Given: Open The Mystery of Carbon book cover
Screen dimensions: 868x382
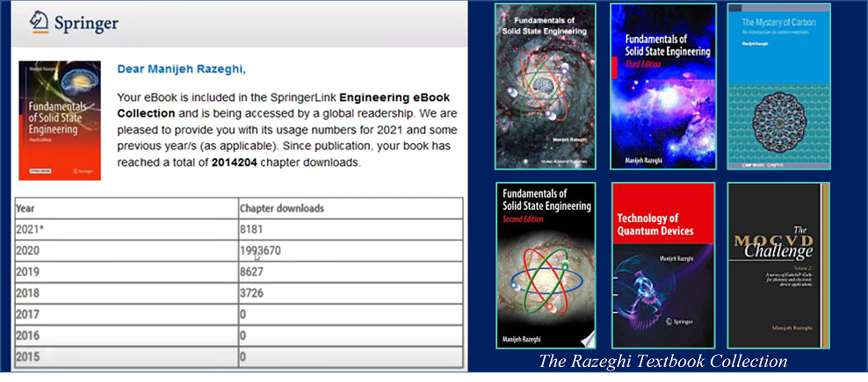Looking at the screenshot, I should tap(778, 86).
